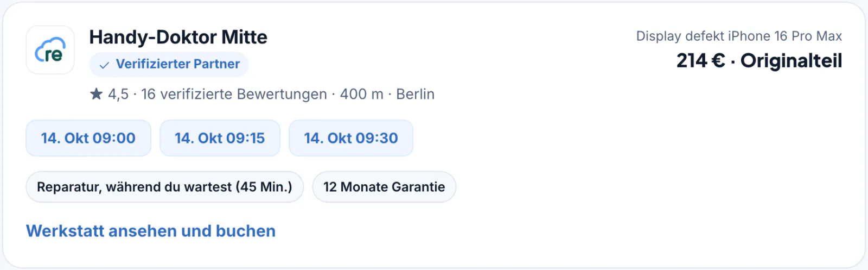
Task: Click the Reparatur während du wartest tag
Action: coord(164,187)
